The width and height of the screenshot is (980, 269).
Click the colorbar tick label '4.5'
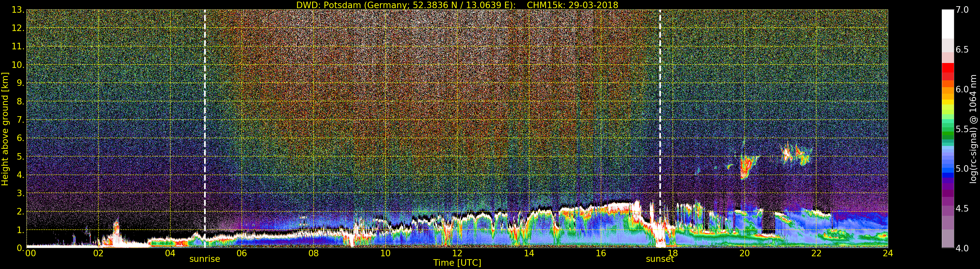tap(962, 209)
